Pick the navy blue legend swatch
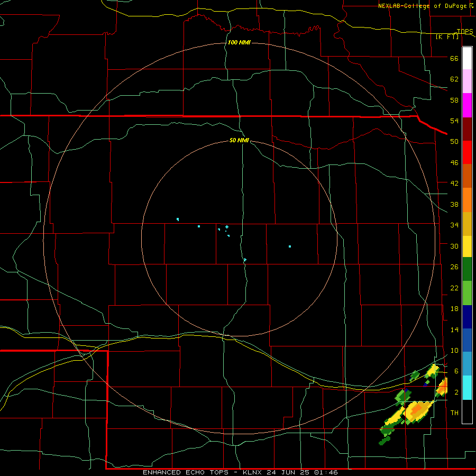 click(467, 317)
